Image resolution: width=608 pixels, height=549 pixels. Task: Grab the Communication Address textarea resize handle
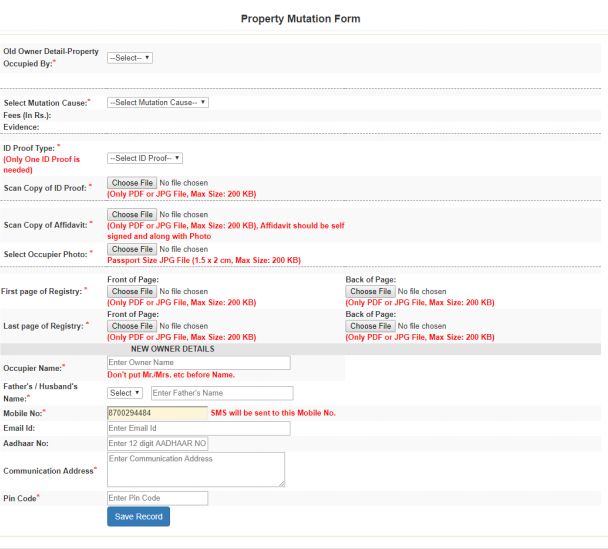[x=281, y=483]
